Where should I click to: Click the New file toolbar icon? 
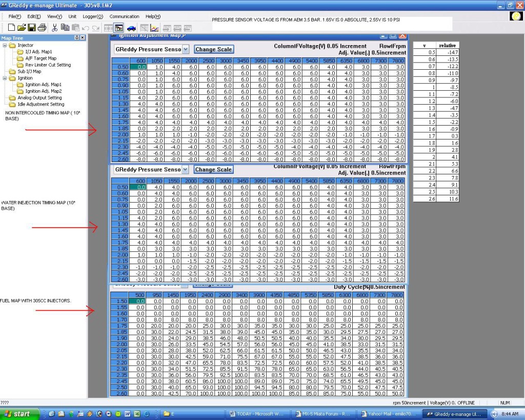pos(11,28)
